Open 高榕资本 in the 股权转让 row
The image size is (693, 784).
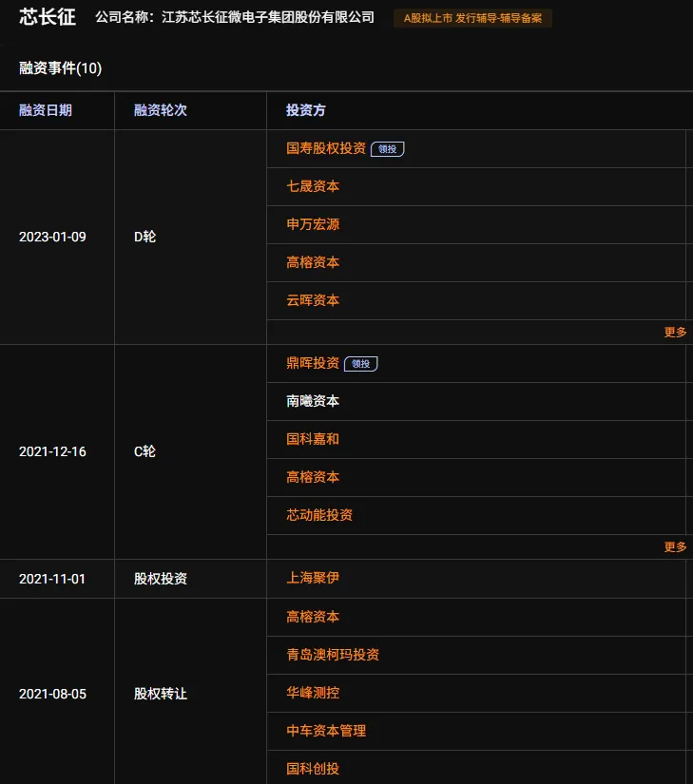(313, 617)
